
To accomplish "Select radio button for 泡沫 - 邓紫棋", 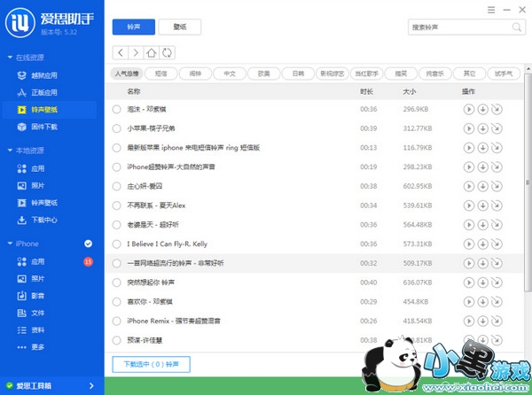I will click(116, 109).
